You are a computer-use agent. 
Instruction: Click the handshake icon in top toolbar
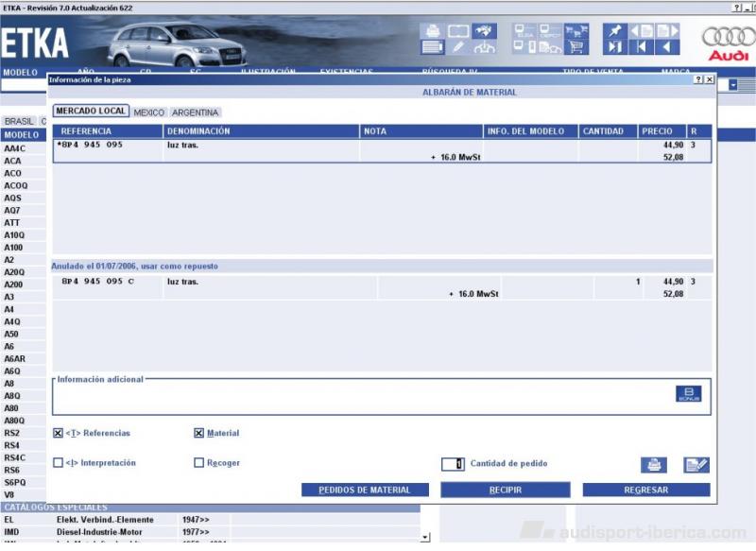484,30
